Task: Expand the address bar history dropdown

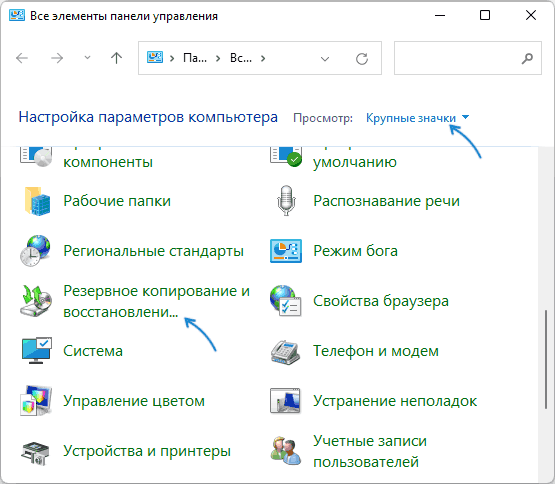Action: (x=325, y=59)
